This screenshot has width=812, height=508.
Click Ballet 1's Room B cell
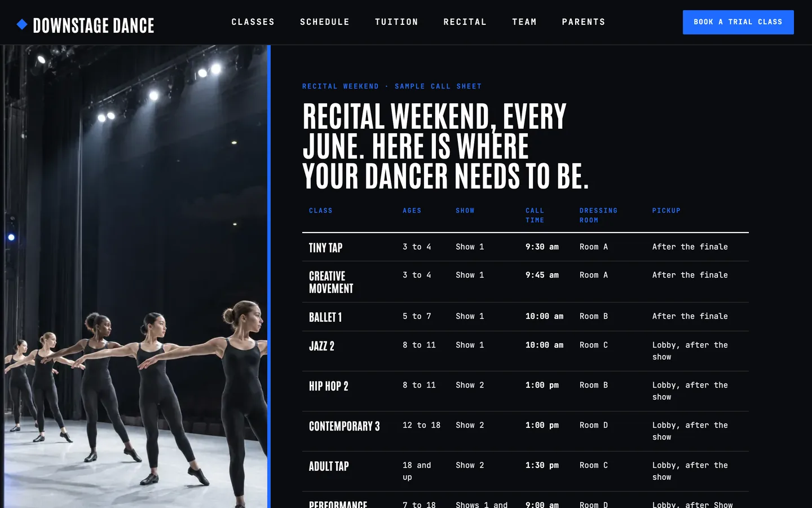coord(594,316)
